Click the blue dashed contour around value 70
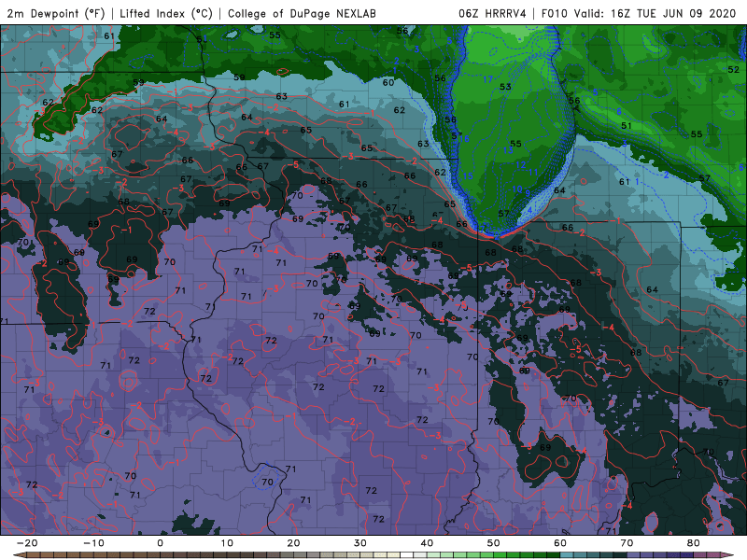The image size is (747, 560). click(x=267, y=477)
